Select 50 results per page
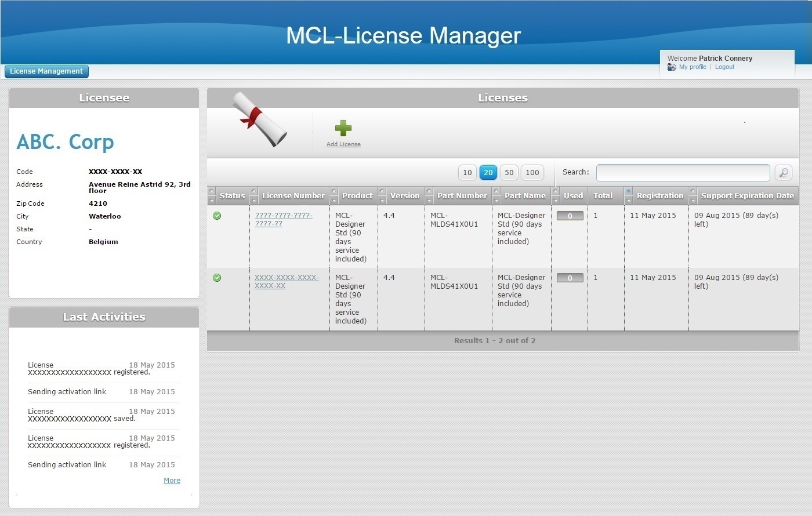 pyautogui.click(x=509, y=173)
